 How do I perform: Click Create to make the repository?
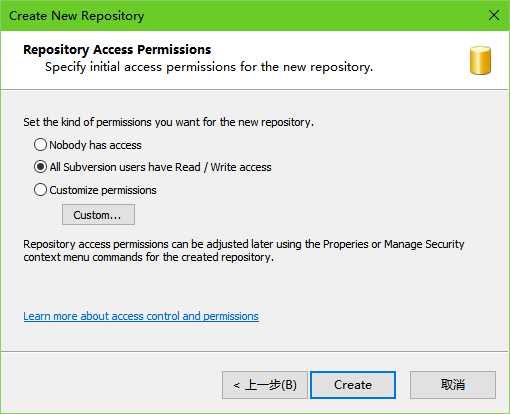point(353,385)
